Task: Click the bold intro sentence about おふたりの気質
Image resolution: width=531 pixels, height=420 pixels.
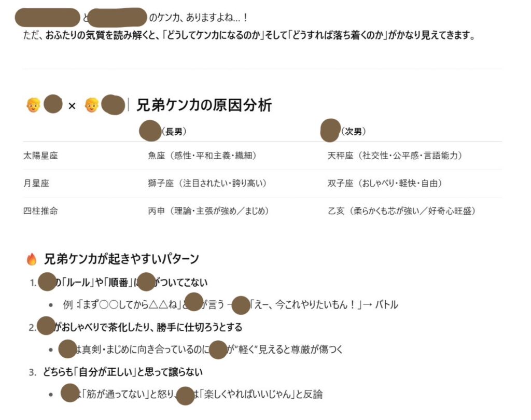Action: 248,35
